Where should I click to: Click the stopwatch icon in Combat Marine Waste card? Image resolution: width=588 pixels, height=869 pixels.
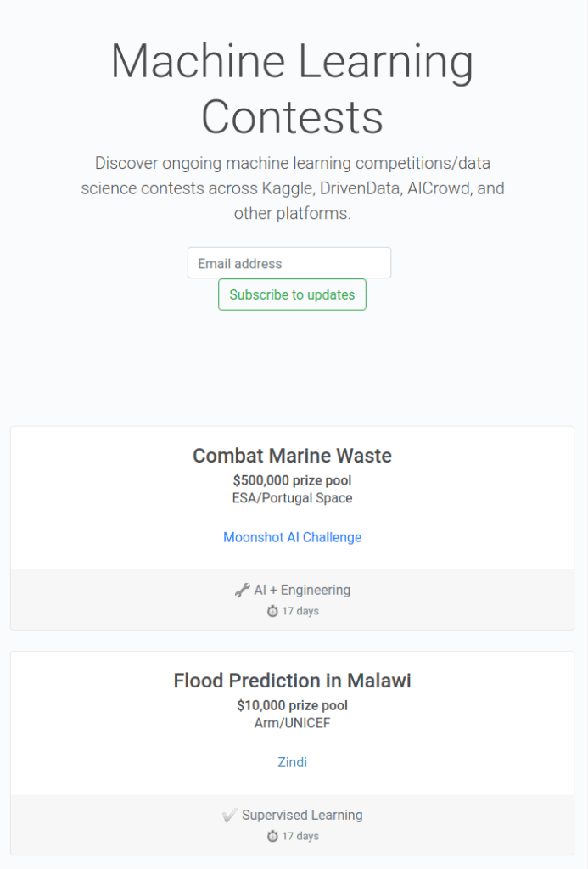click(x=272, y=611)
